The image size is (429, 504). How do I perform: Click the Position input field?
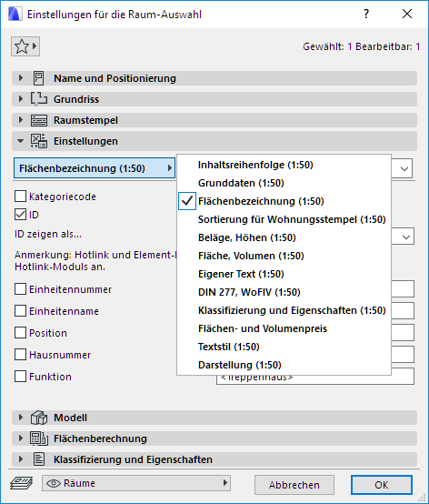(403, 332)
